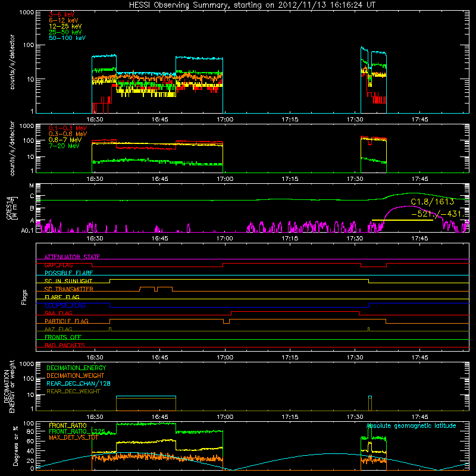This screenshot has width=476, height=476.
Task: Click the SAA_FLAG raised segment after 17:00
Action: [295, 311]
